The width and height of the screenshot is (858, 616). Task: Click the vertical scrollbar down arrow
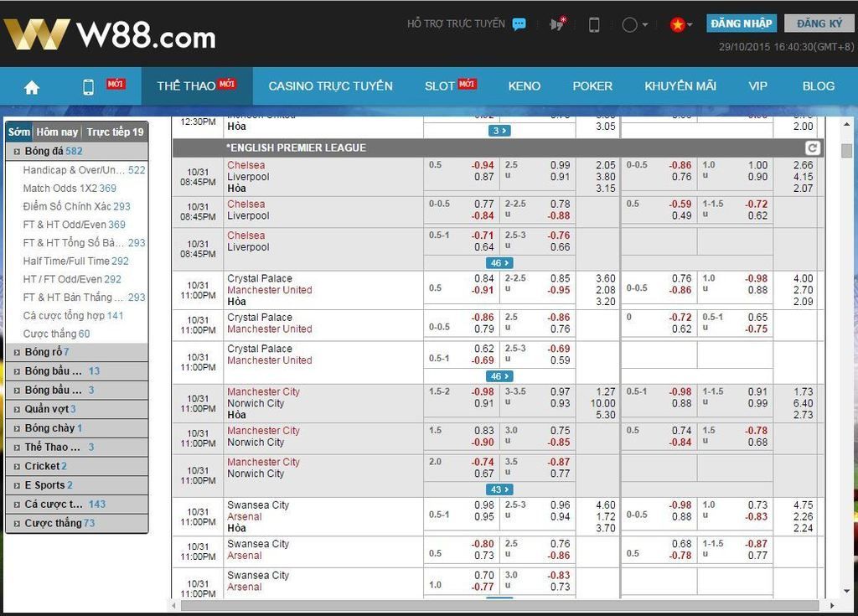point(846,592)
